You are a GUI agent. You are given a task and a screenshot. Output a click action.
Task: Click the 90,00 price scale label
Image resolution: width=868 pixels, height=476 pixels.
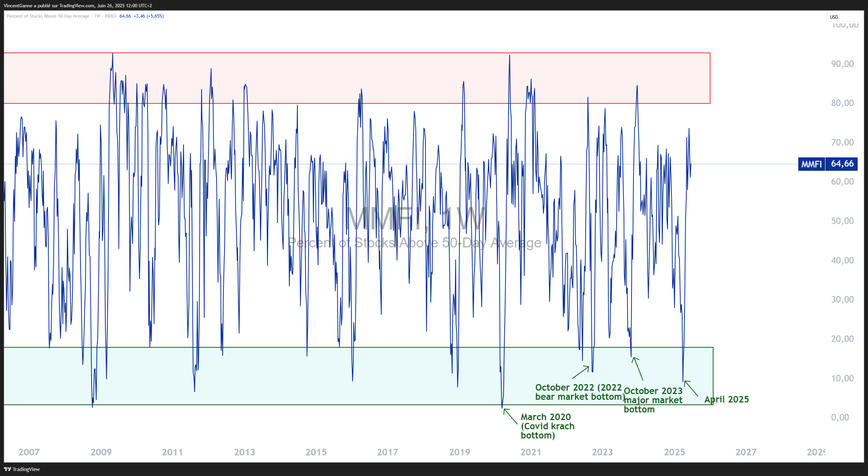pos(842,64)
